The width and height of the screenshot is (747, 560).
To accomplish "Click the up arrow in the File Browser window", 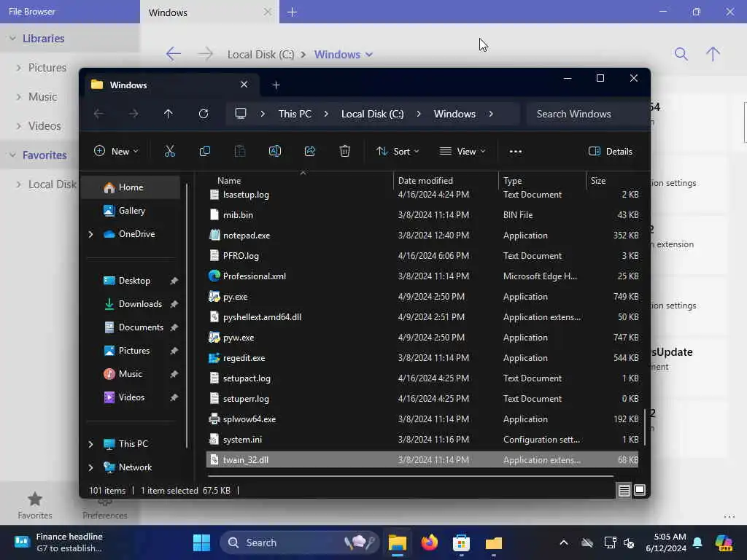I will (x=713, y=54).
